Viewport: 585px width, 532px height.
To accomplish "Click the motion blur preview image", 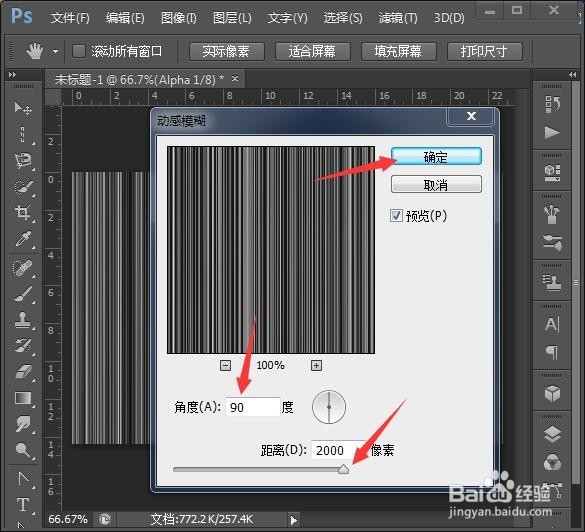I will [x=271, y=250].
